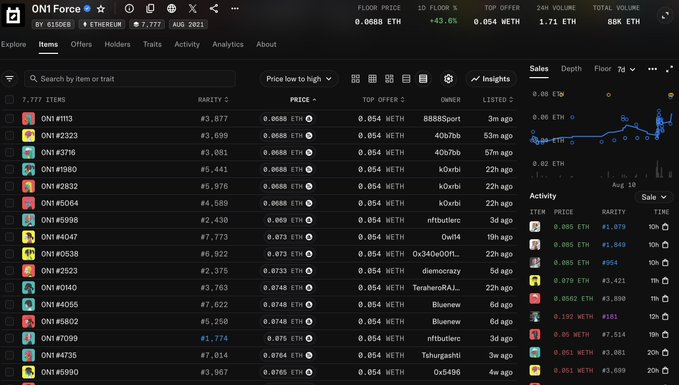Select the ON1 #1113 checkbox
The width and height of the screenshot is (679, 385).
[10, 119]
